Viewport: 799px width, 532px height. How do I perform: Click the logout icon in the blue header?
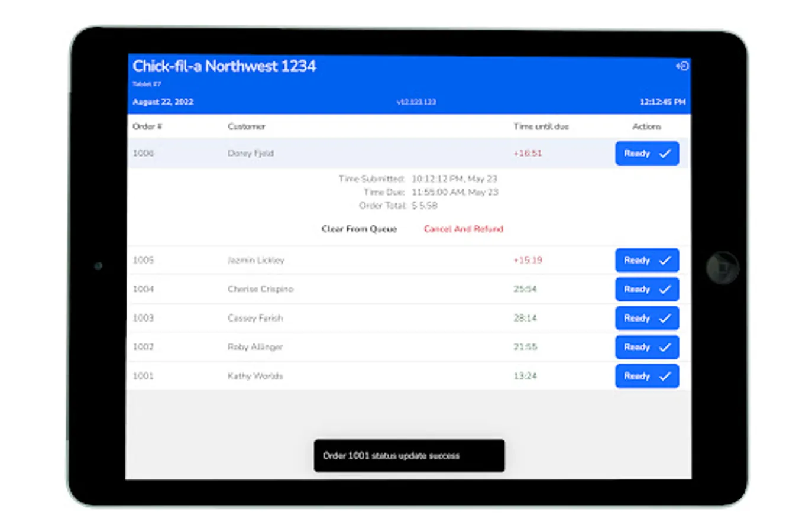[x=682, y=66]
